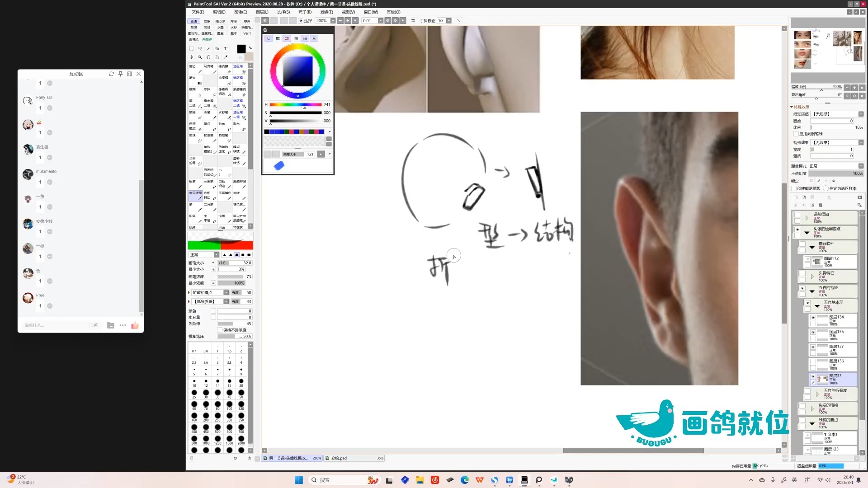Viewport: 868px width, 488px height.
Task: Adjust the hue H slider
Action: point(296,105)
